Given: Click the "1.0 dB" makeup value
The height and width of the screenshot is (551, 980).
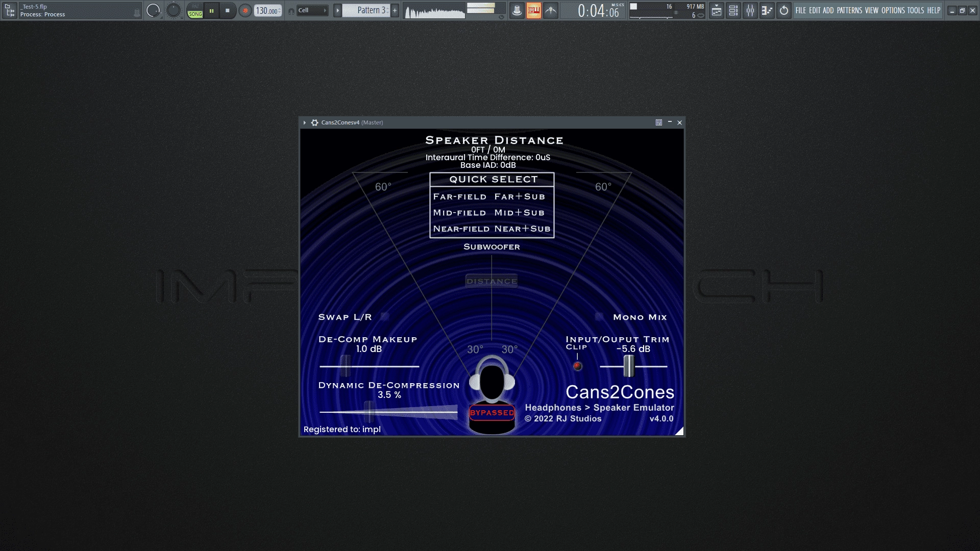Looking at the screenshot, I should (369, 349).
